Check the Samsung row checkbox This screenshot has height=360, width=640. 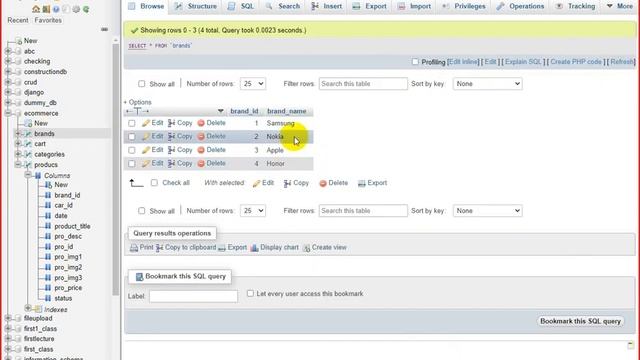[x=131, y=123]
